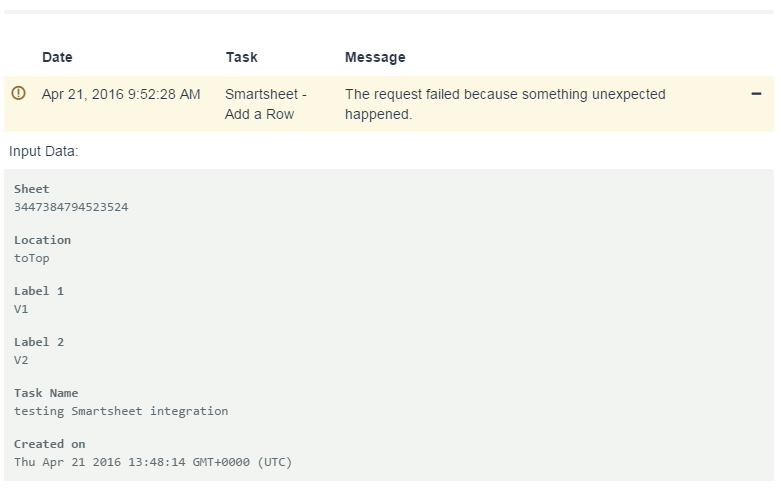Image resolution: width=781 pixels, height=491 pixels.
Task: Click the Sheet field label
Action: coord(31,189)
